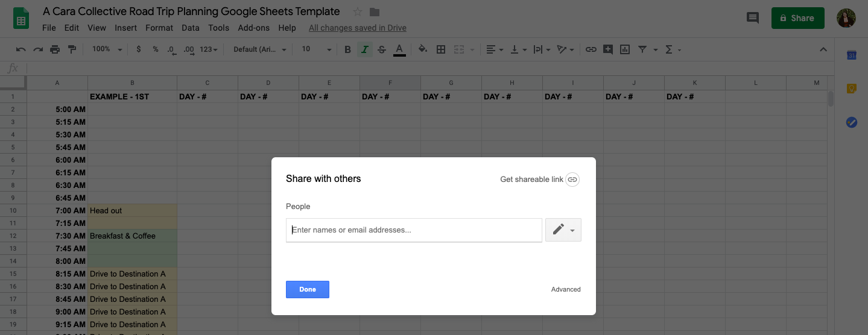The image size is (868, 335).
Task: Click the merge cells icon
Action: 459,49
